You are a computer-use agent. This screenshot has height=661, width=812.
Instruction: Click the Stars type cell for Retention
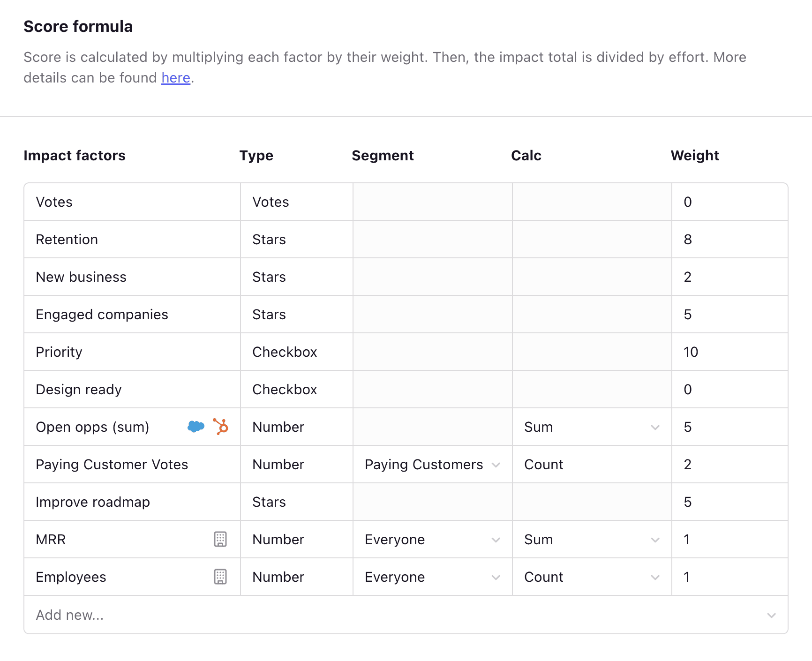coord(296,239)
